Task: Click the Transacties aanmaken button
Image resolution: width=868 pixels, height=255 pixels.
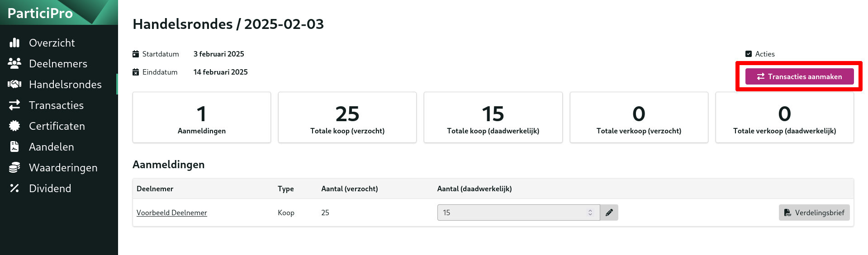Action: (x=799, y=76)
